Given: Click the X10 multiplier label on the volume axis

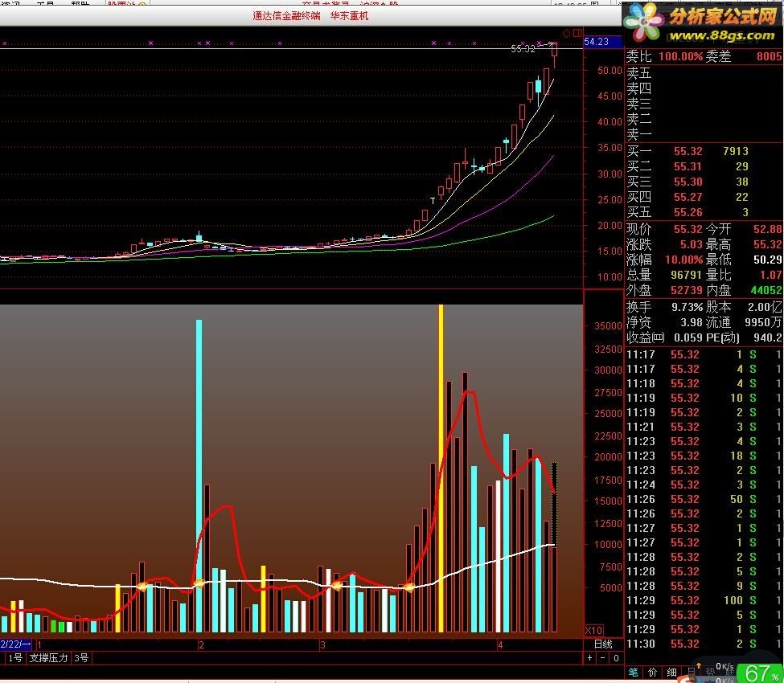Looking at the screenshot, I should tap(594, 630).
